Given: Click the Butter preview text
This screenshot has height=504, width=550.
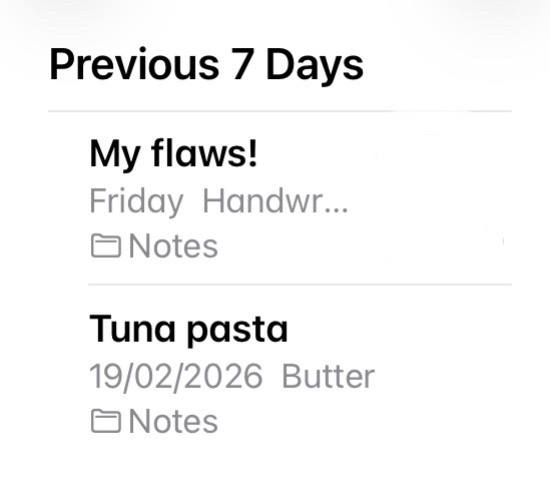Looking at the screenshot, I should (x=328, y=376).
